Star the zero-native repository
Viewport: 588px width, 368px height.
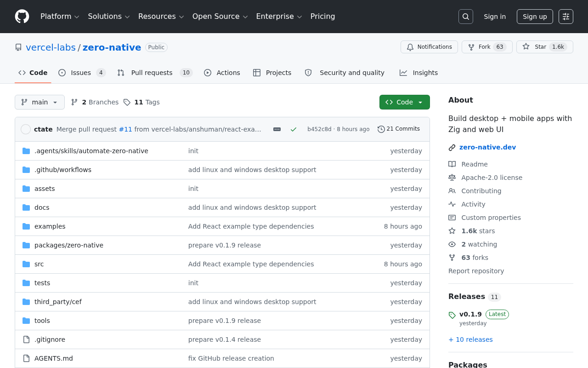point(545,47)
